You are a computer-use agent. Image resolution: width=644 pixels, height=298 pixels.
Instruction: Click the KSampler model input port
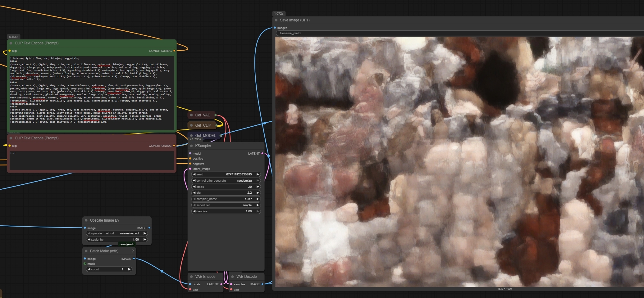tap(190, 153)
